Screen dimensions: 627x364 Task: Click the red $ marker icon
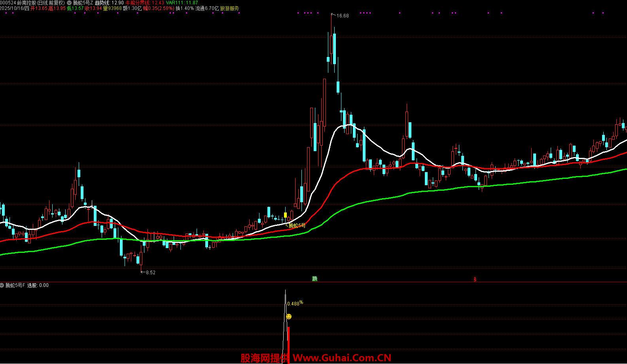click(475, 279)
